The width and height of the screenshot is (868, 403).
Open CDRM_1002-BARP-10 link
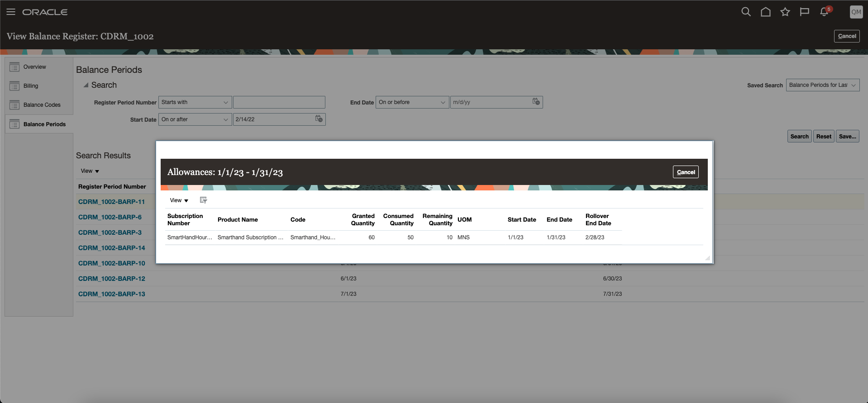(x=112, y=263)
